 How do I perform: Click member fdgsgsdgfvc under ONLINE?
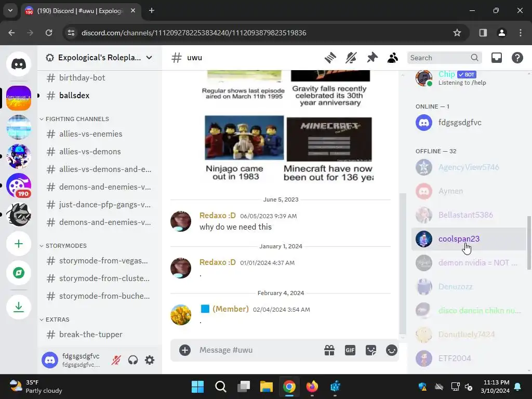pos(469,123)
